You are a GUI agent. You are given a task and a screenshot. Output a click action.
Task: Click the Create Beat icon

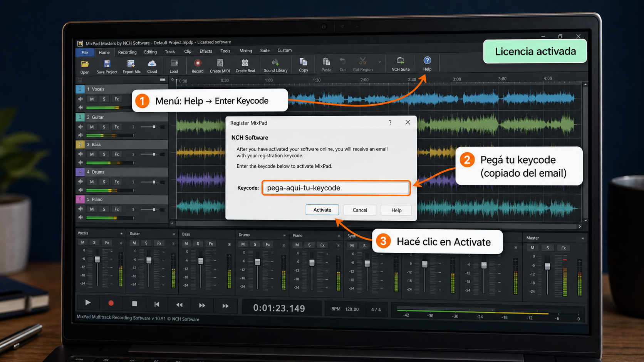coord(245,66)
